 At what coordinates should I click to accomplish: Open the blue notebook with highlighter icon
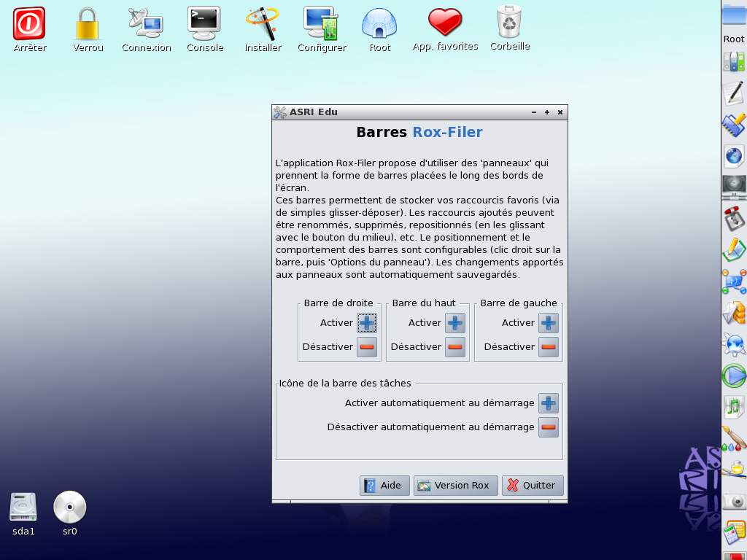click(x=734, y=125)
